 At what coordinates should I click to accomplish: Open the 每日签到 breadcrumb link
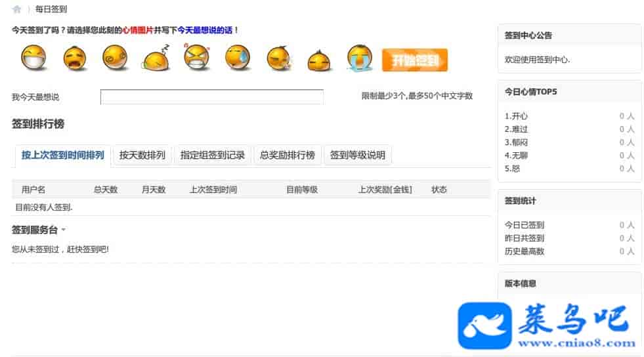point(51,9)
